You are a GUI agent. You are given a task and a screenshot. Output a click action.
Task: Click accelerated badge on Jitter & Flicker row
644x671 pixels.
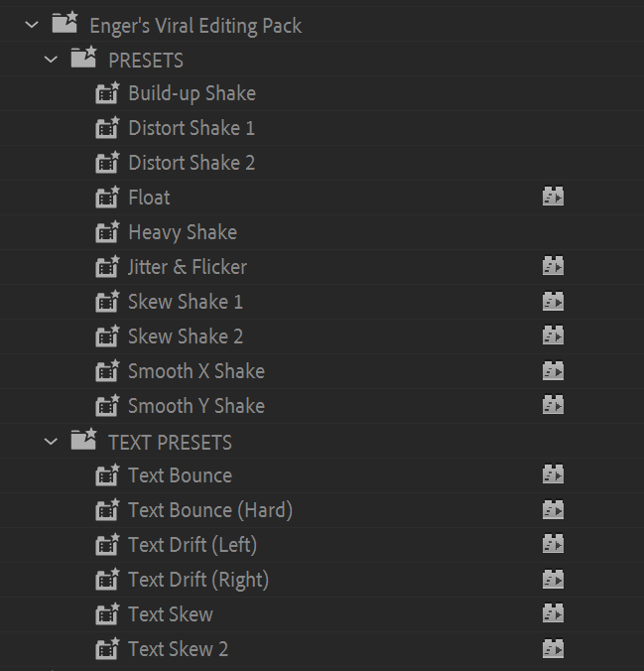click(553, 267)
